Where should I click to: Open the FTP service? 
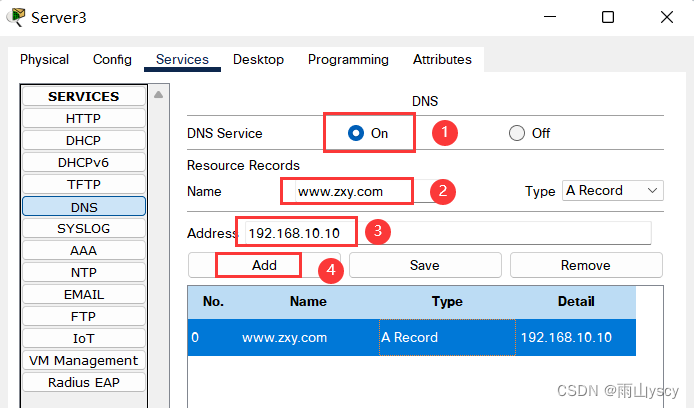pos(84,316)
